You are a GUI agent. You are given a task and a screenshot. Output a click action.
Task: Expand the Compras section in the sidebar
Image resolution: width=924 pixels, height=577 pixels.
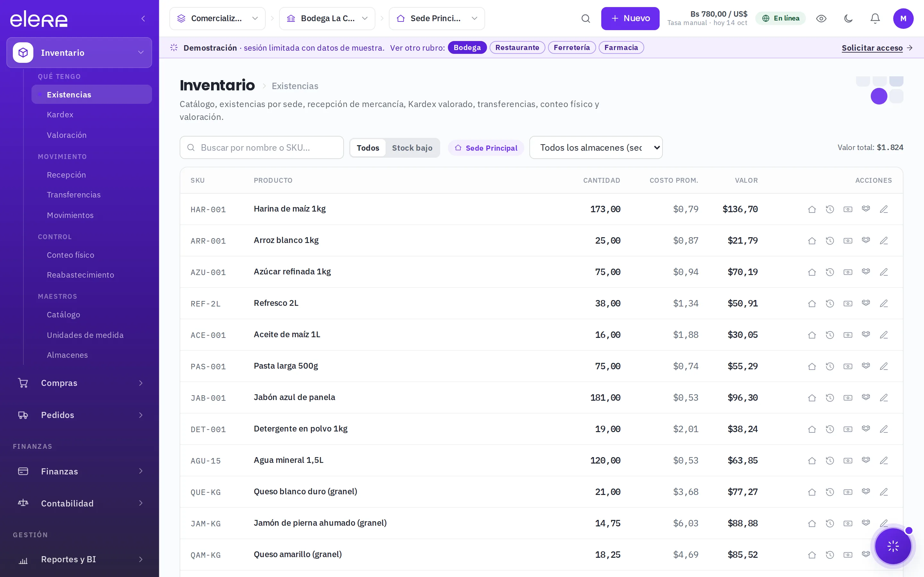tap(80, 383)
